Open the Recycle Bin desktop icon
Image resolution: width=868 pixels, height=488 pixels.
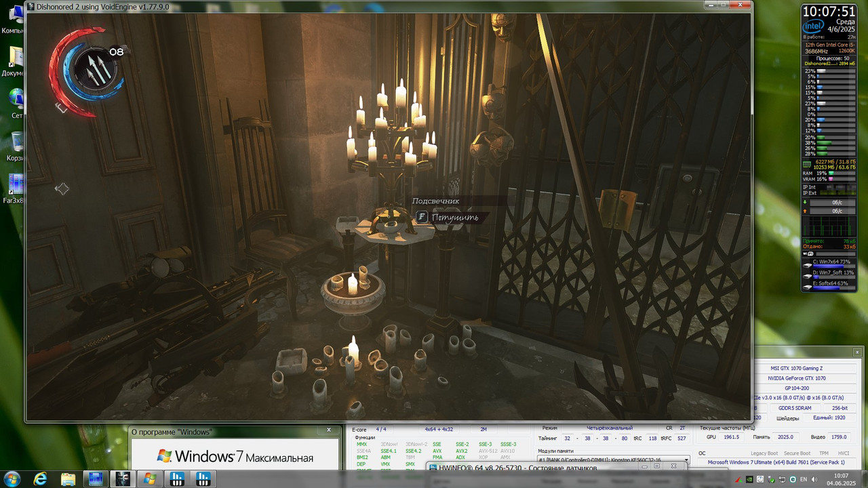(x=14, y=147)
